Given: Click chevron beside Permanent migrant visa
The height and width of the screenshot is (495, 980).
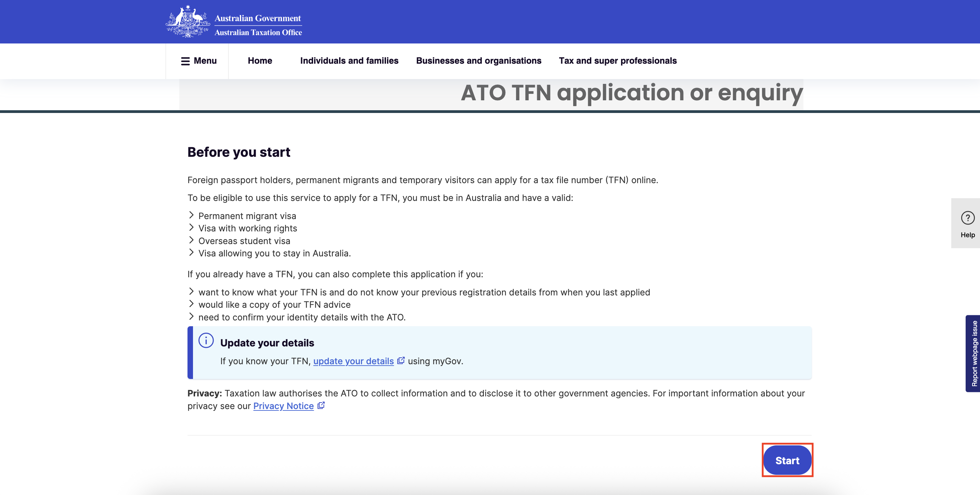Looking at the screenshot, I should pos(191,215).
